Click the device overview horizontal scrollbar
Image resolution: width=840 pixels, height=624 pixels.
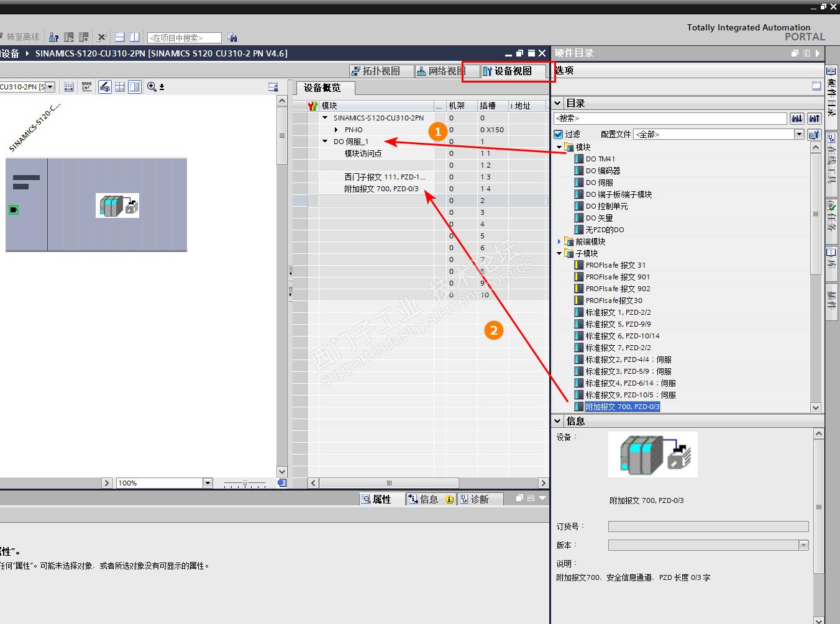(389, 483)
